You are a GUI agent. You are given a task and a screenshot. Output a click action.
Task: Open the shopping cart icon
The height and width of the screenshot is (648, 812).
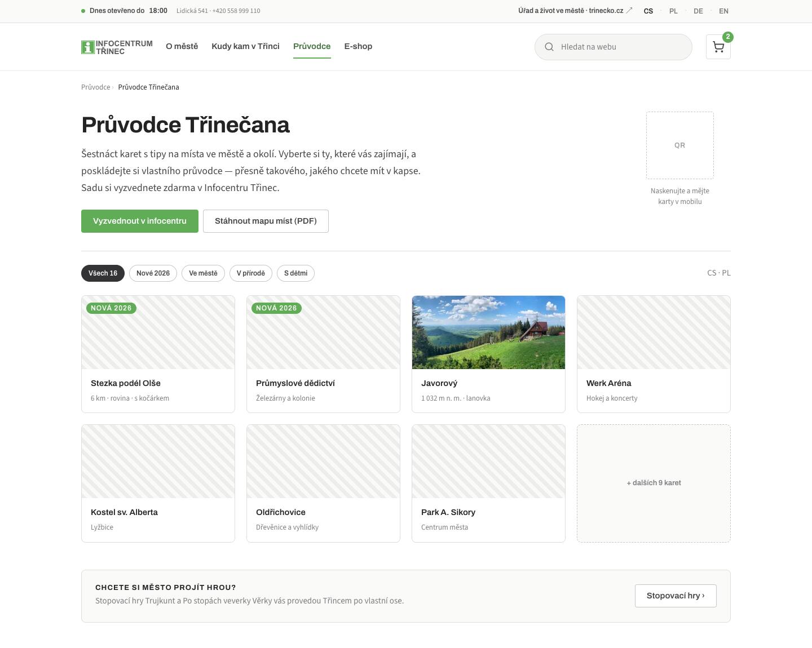[718, 47]
